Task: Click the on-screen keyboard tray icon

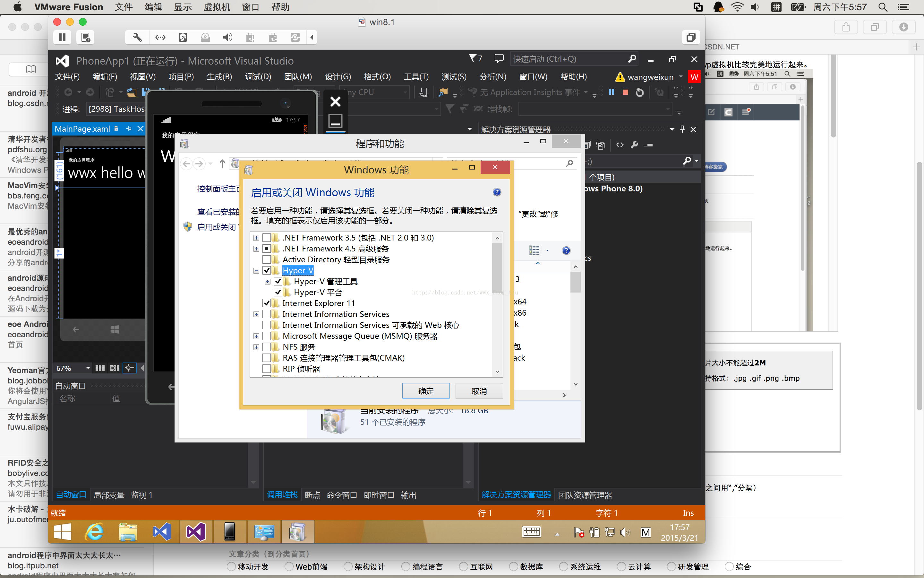Action: point(532,532)
